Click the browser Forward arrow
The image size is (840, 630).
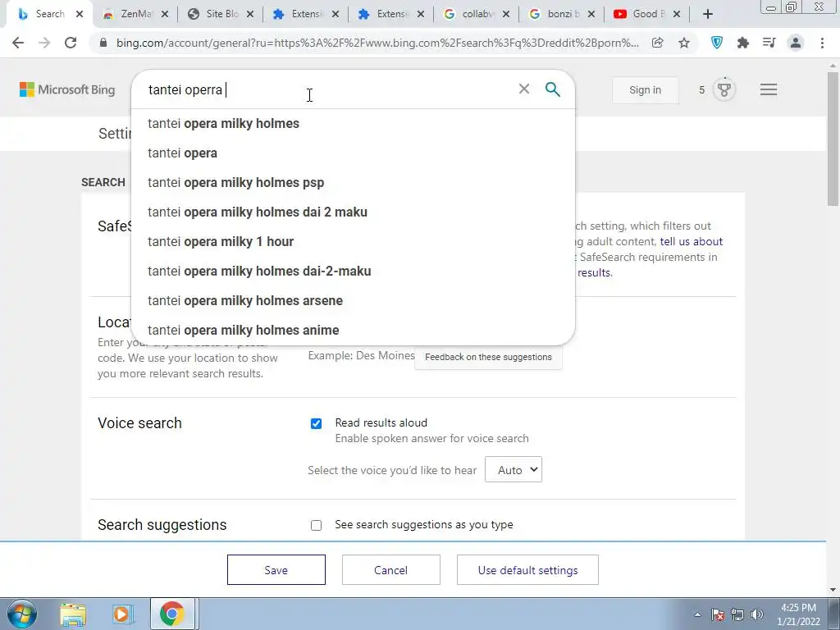pyautogui.click(x=44, y=43)
